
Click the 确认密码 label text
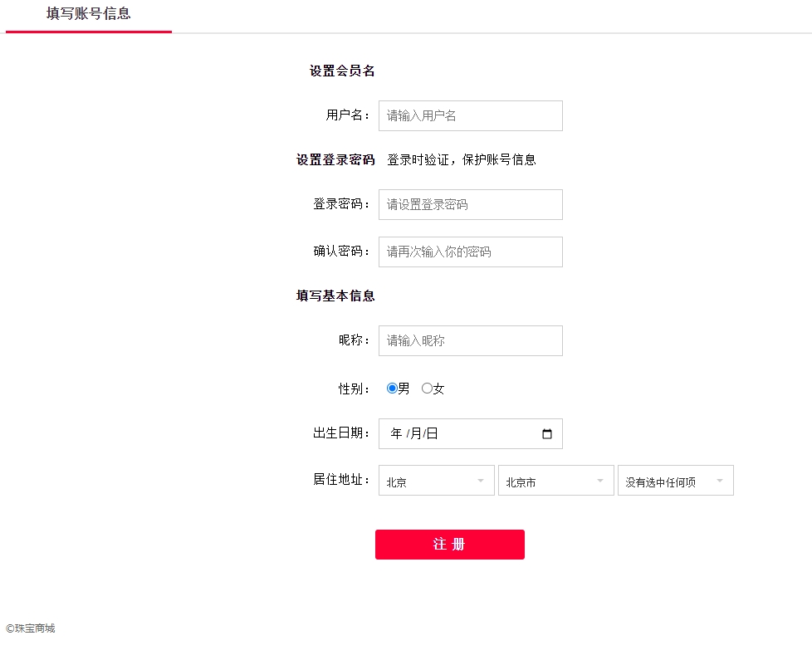click(340, 252)
